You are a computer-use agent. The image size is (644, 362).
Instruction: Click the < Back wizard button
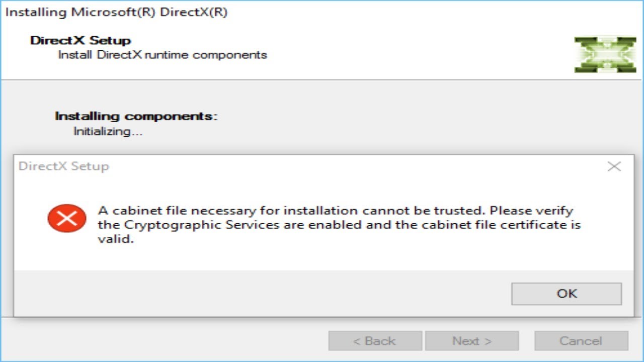[x=375, y=341]
